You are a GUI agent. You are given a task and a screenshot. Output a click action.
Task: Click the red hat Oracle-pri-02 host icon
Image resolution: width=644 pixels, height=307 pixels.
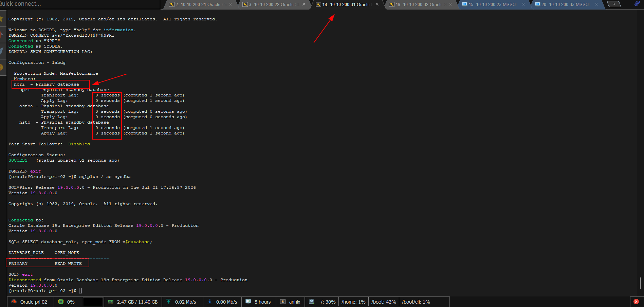pos(14,302)
